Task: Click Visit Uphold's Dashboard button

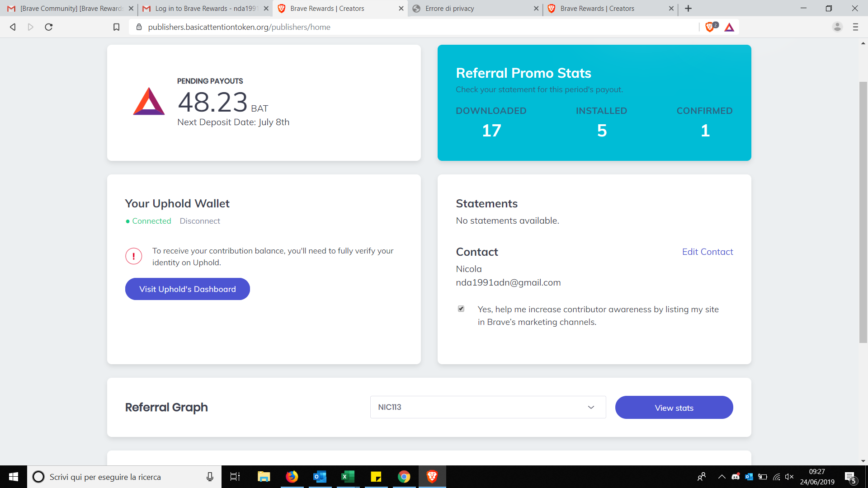Action: 187,289
